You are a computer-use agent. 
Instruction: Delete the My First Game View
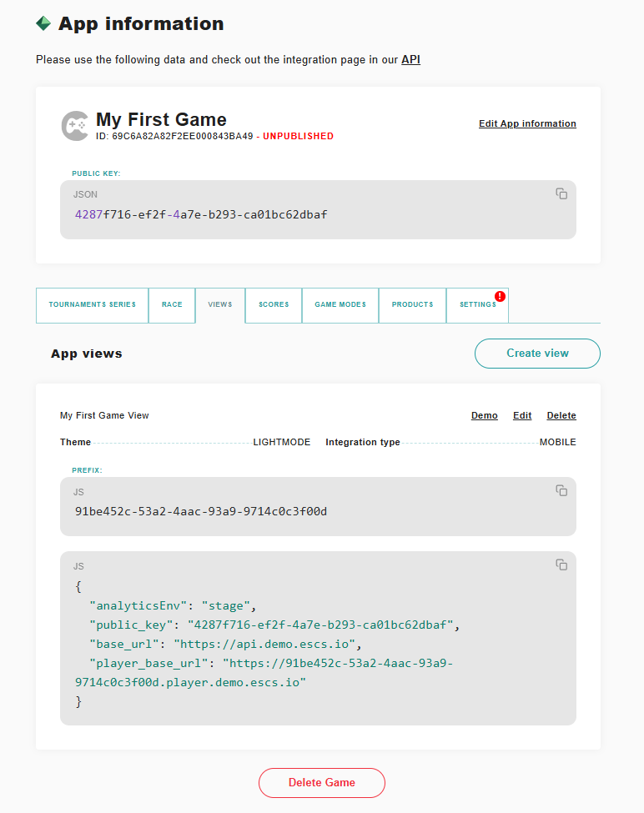click(x=561, y=415)
